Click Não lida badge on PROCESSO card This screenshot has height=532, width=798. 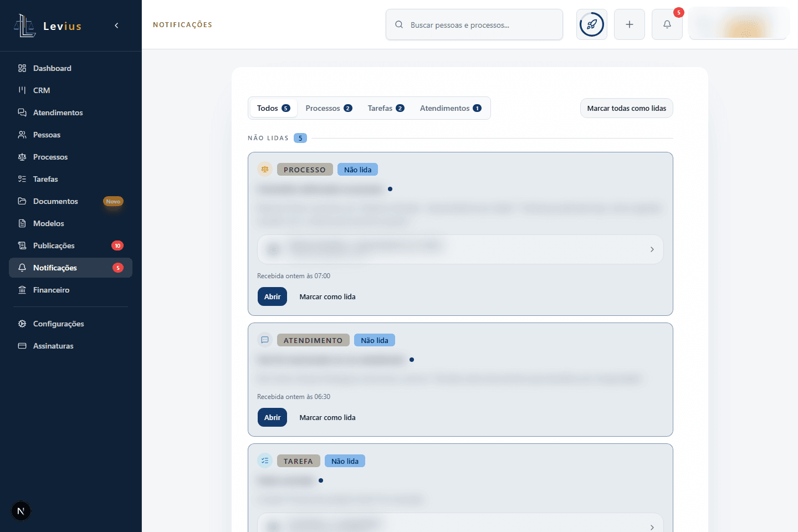tap(357, 170)
